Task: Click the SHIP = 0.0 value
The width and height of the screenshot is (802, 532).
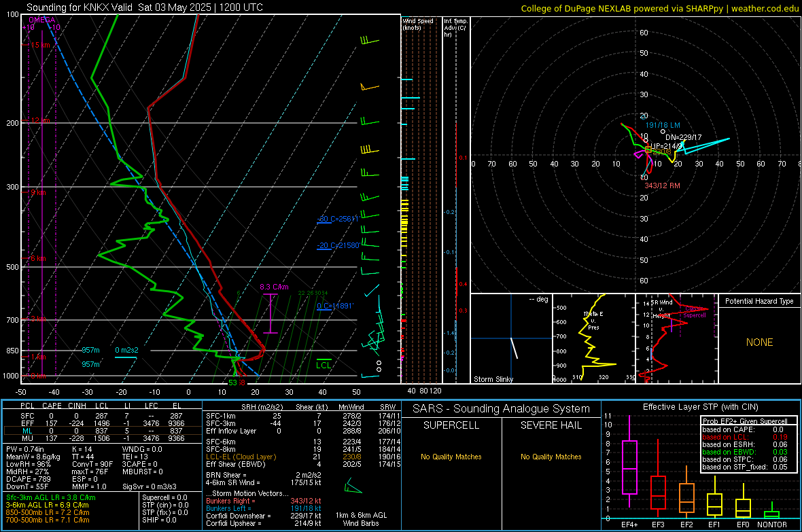Action: click(x=159, y=520)
